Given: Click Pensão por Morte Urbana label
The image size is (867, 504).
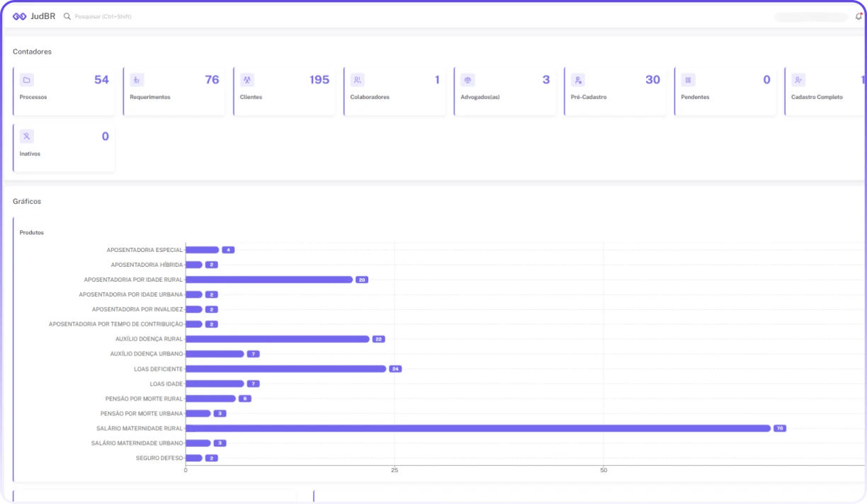Looking at the screenshot, I should (142, 413).
